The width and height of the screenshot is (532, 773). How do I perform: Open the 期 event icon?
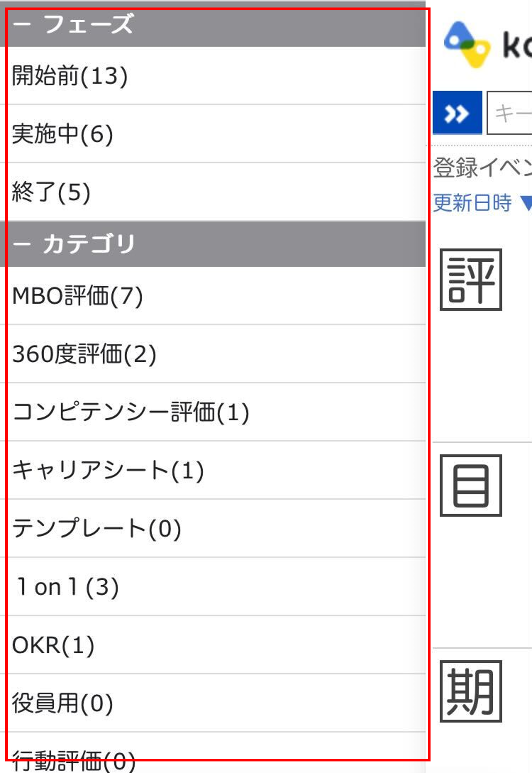coord(471,691)
